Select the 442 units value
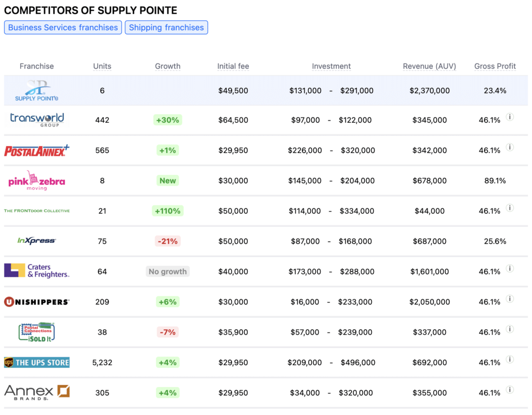The width and height of the screenshot is (532, 415). click(102, 120)
